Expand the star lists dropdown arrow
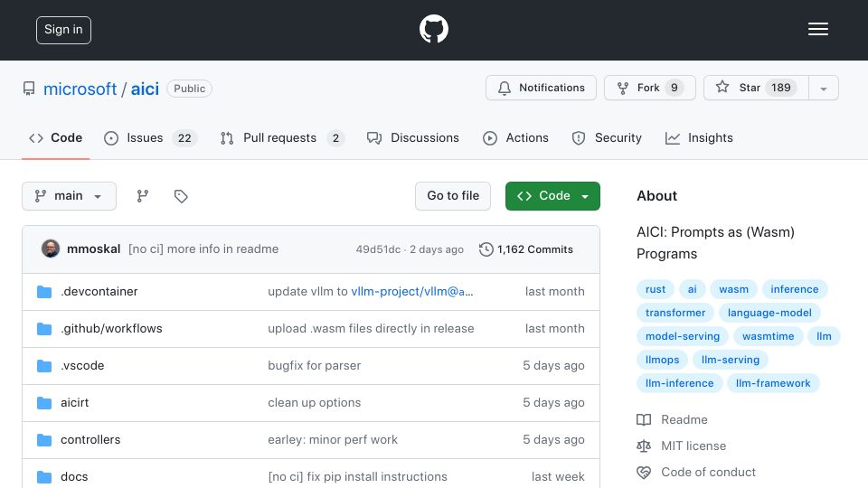 824,89
